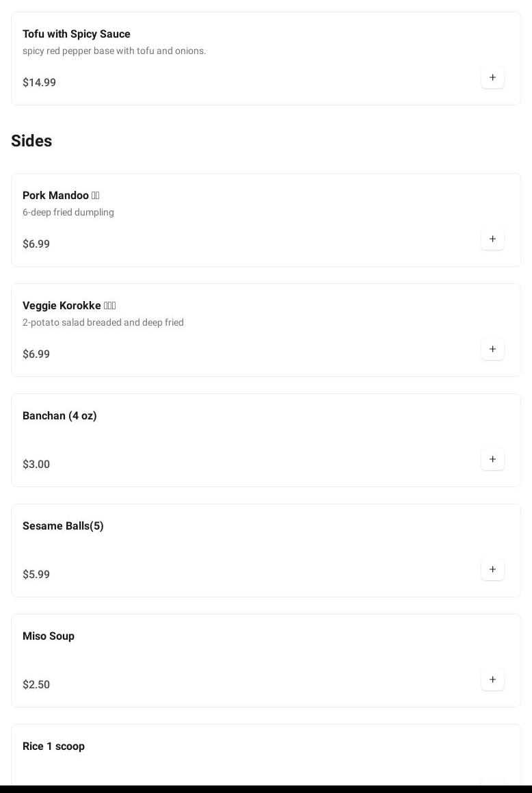Open the Miso Soup item title
Viewport: 532px width, 793px height.
point(49,636)
